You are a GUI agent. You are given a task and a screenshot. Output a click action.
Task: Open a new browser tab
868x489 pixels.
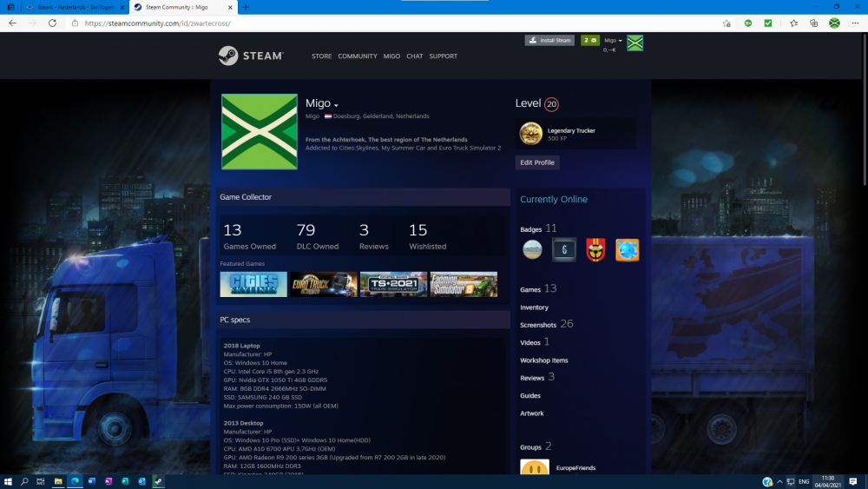click(246, 7)
